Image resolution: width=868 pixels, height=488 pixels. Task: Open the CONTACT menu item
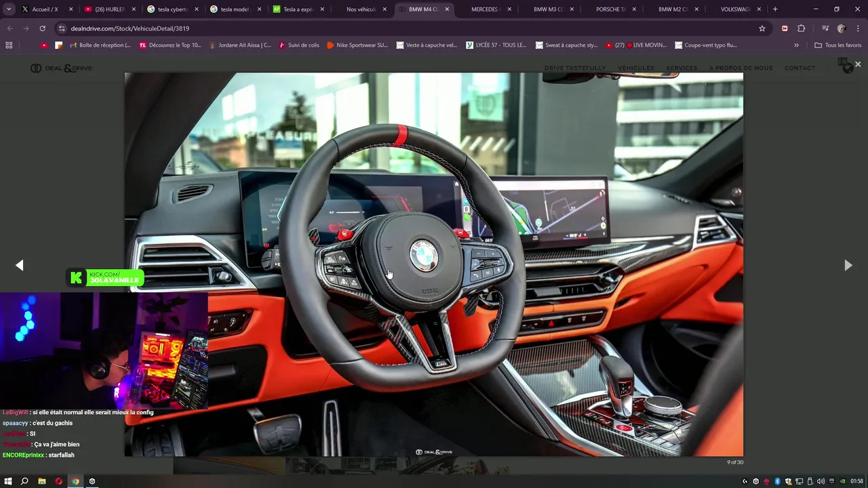(x=800, y=68)
